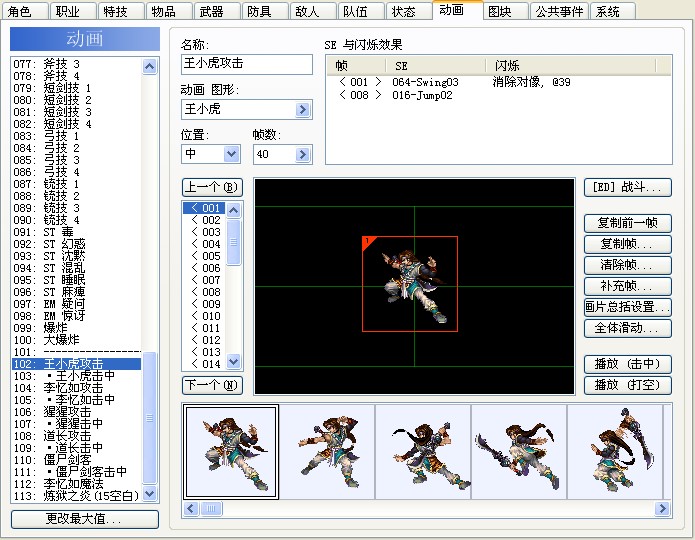
Task: Select animation 100: 大爆炸
Action: [76, 340]
